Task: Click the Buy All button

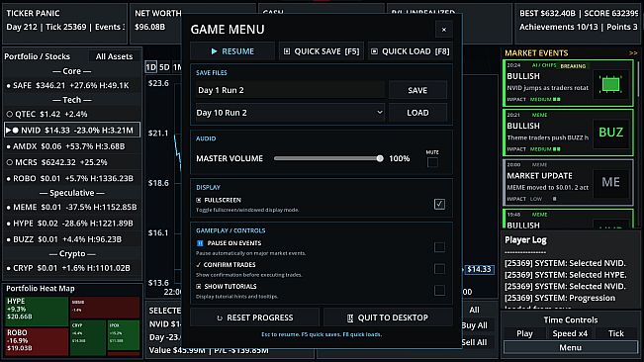Action: tap(474, 325)
